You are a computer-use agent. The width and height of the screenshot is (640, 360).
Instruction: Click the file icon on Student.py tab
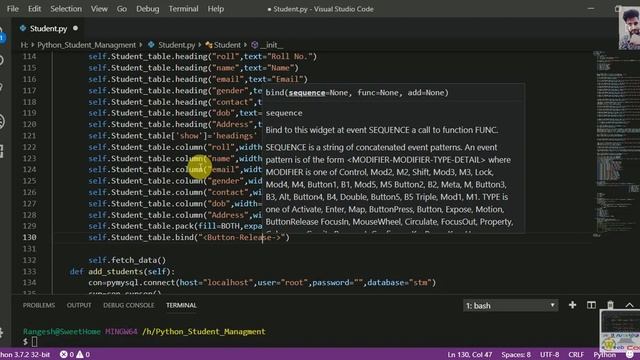[23, 28]
